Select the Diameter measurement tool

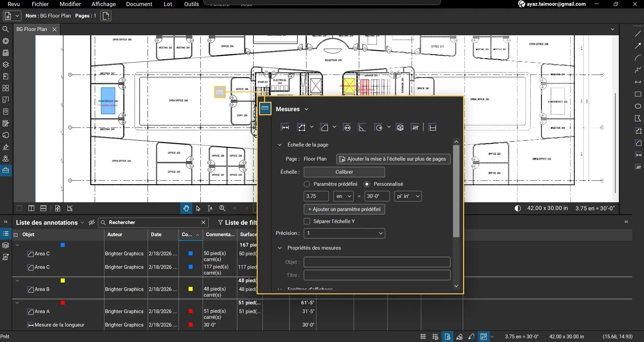(347, 127)
